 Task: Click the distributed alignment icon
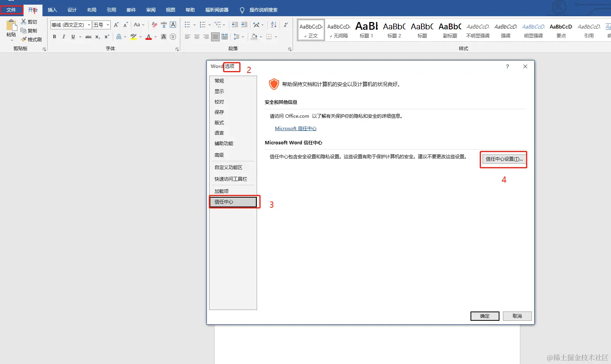(225, 37)
